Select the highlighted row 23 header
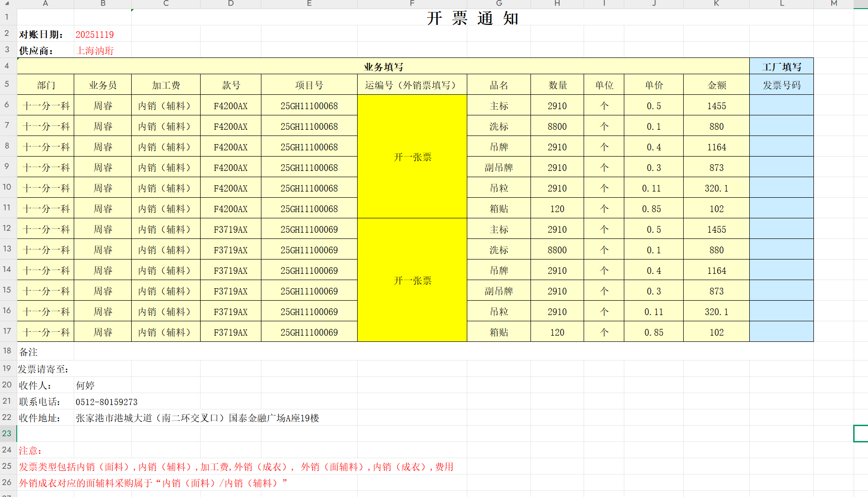Image resolution: width=868 pixels, height=497 pixels. (7, 433)
